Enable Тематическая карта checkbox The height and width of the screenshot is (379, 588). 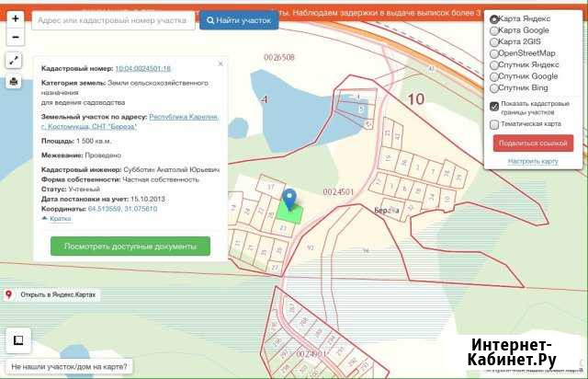[x=494, y=124]
